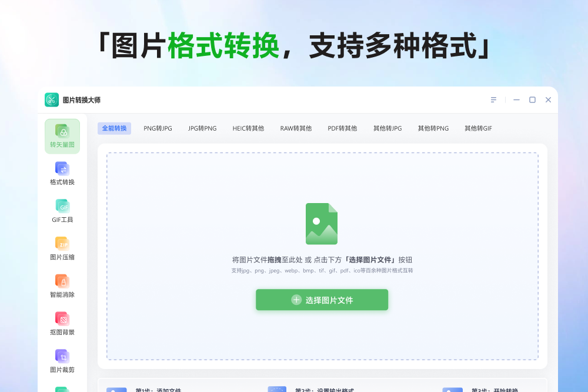Open the RAW转其他 tab
Viewport: 588px width, 392px height.
(296, 128)
